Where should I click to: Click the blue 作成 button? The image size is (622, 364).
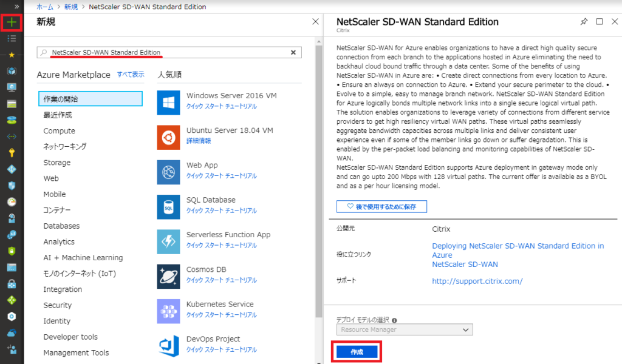coord(357,352)
